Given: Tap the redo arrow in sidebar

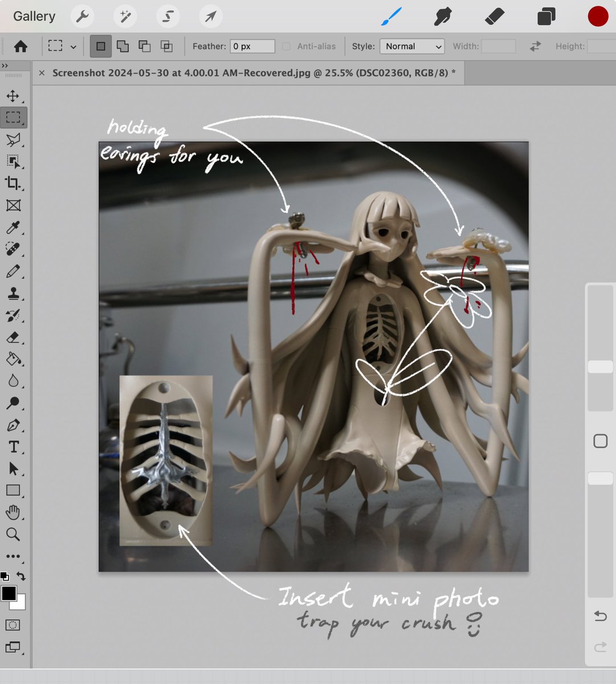Looking at the screenshot, I should [601, 647].
